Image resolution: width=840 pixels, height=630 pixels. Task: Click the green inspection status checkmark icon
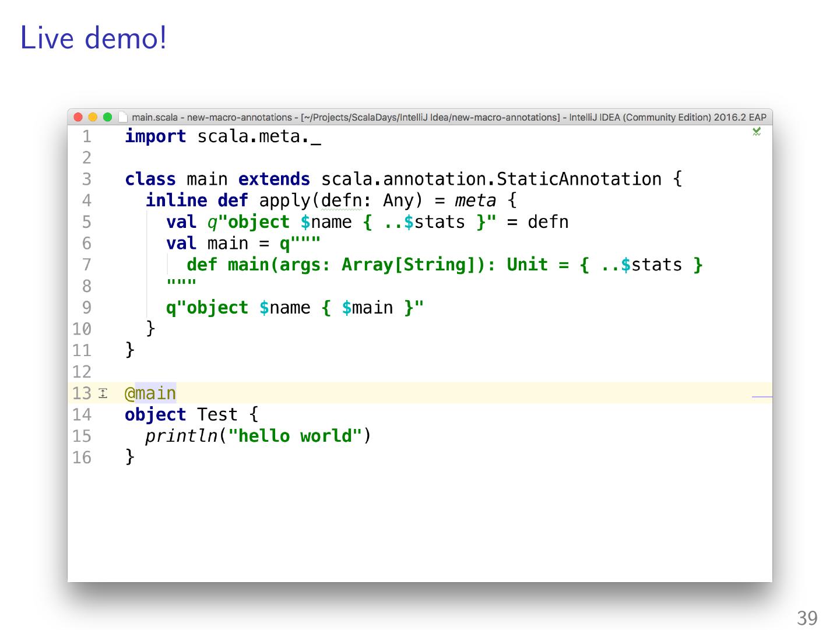(757, 132)
